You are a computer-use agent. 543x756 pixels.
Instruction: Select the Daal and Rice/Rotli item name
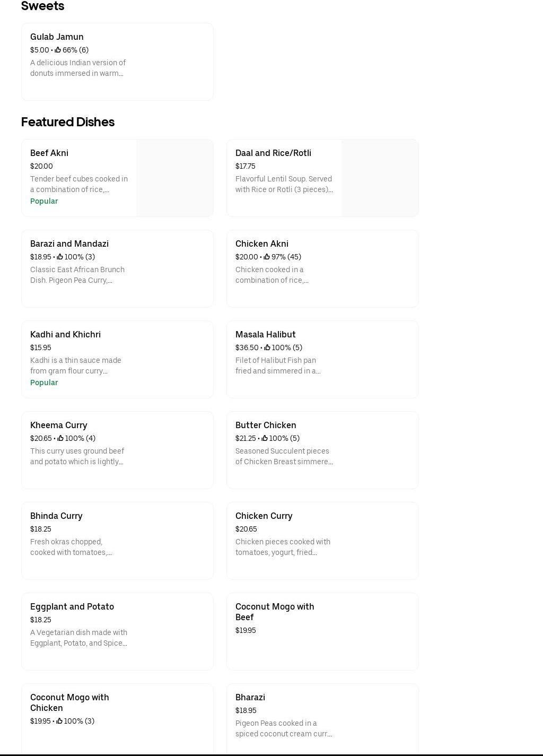coord(273,153)
